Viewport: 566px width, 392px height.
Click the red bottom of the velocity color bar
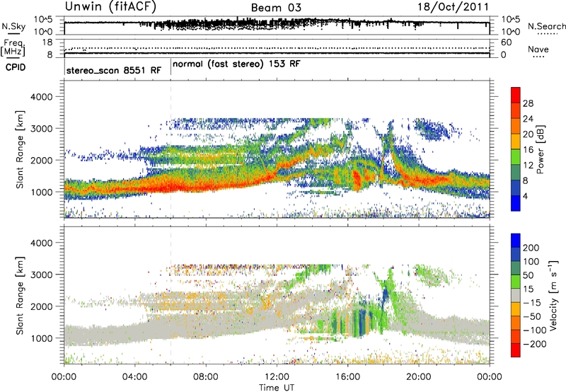coord(516,350)
